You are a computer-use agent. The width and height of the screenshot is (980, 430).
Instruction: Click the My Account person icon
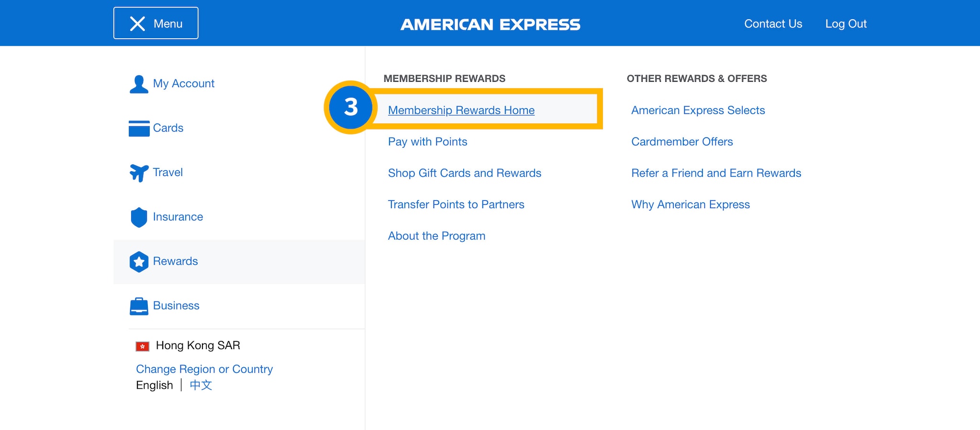(x=139, y=84)
